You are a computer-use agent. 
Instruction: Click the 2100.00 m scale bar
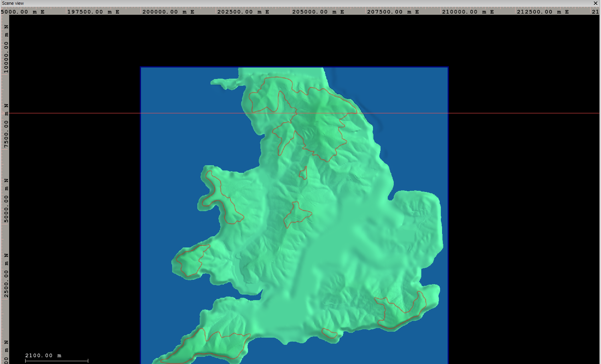coord(56,361)
